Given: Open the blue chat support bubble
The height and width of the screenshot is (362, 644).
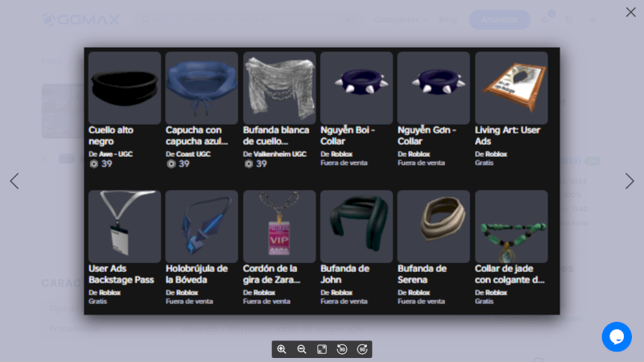Looking at the screenshot, I should click(x=617, y=336).
